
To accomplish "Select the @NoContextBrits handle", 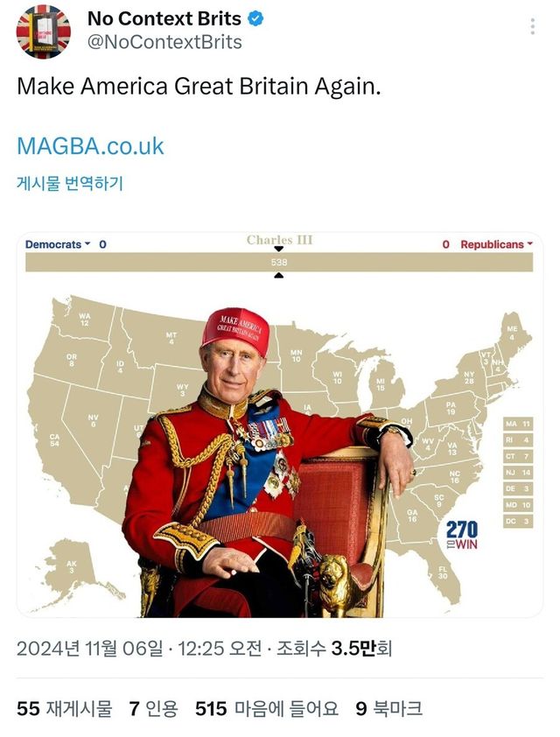I will click(164, 42).
